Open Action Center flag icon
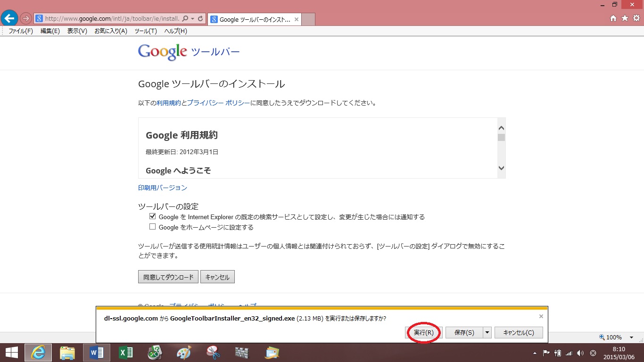644x362 pixels. click(x=546, y=353)
